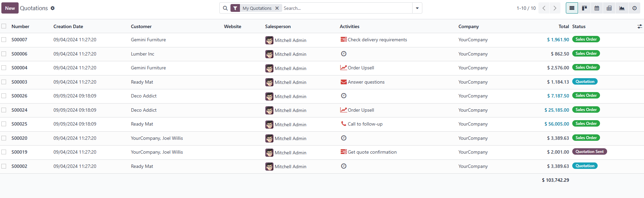The height and width of the screenshot is (198, 644).
Task: Select the checkbox for order S00007
Action: [x=4, y=40]
